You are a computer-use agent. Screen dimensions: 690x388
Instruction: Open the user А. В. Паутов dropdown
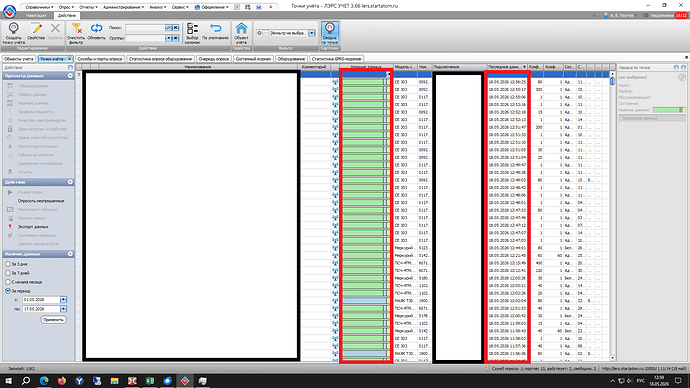620,15
